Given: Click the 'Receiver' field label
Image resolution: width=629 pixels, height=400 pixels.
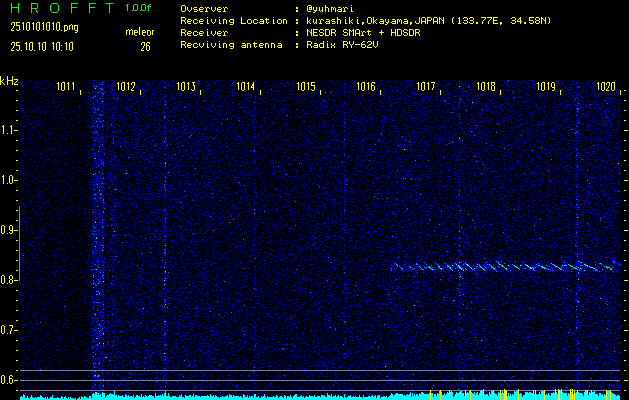Looking at the screenshot, I should click(204, 33).
